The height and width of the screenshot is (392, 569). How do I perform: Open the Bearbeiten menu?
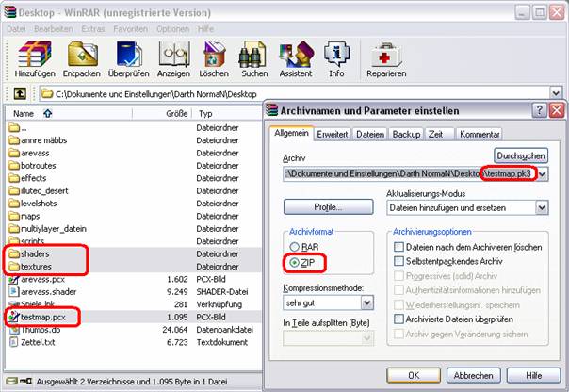(x=54, y=29)
